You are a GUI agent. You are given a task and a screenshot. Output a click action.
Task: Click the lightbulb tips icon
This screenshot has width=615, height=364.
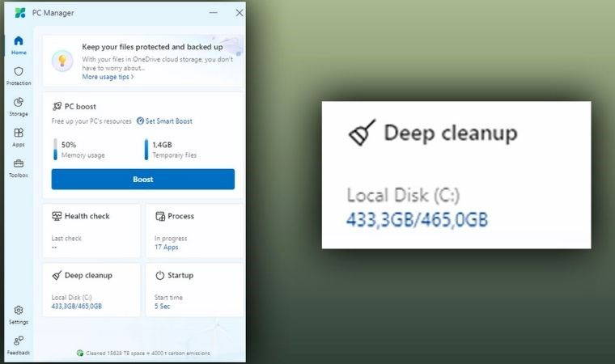[x=62, y=61]
